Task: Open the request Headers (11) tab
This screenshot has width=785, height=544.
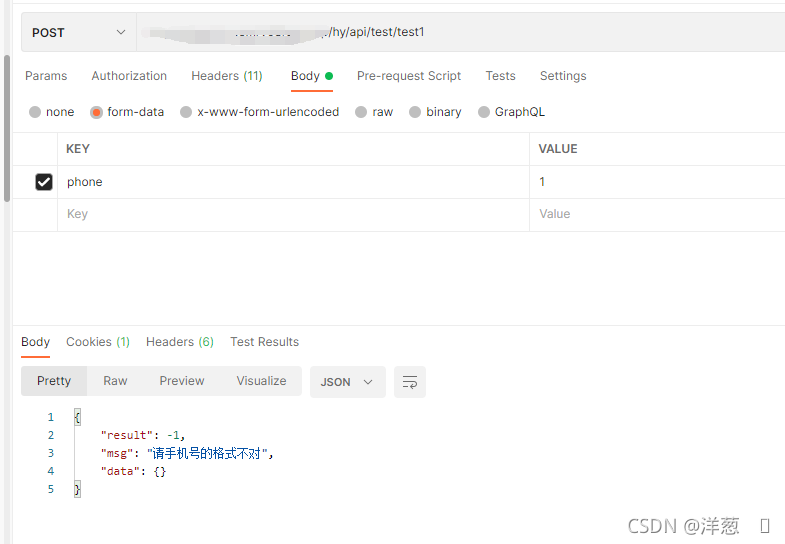Action: point(227,76)
